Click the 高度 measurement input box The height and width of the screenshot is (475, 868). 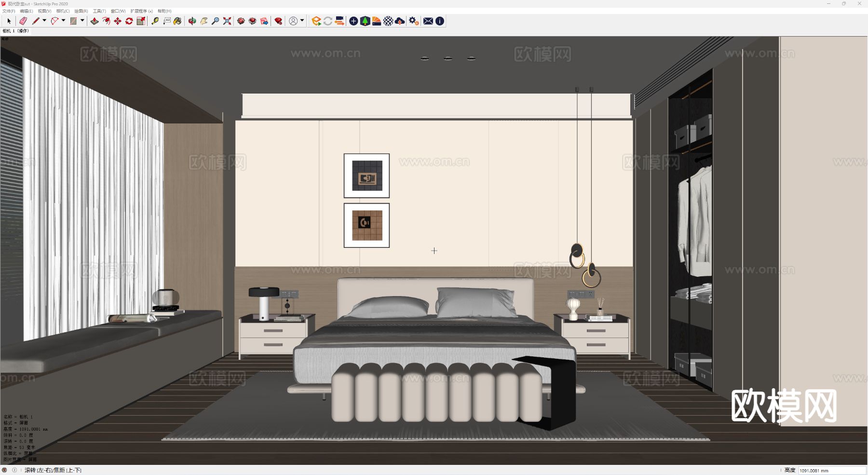coord(832,470)
